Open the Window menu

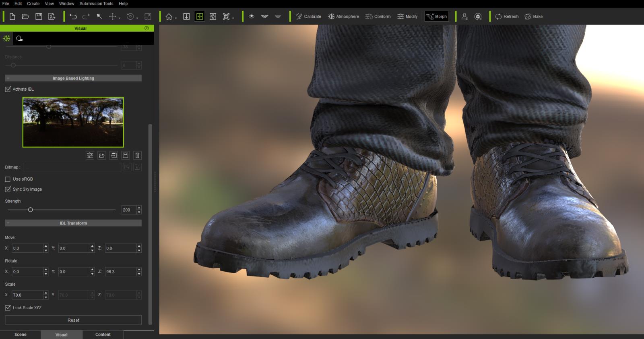tap(67, 4)
